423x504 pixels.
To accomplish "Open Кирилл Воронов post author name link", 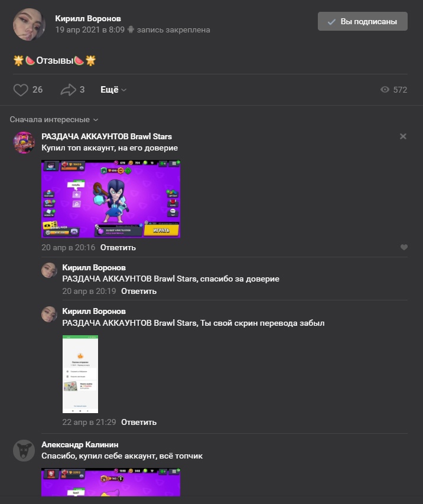I will coord(88,19).
